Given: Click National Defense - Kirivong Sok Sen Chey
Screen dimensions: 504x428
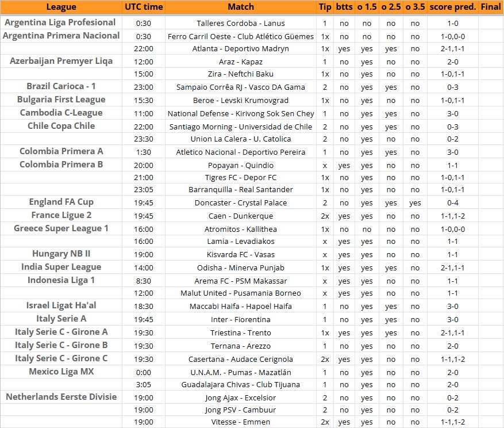Looking at the screenshot, I should [x=241, y=113].
